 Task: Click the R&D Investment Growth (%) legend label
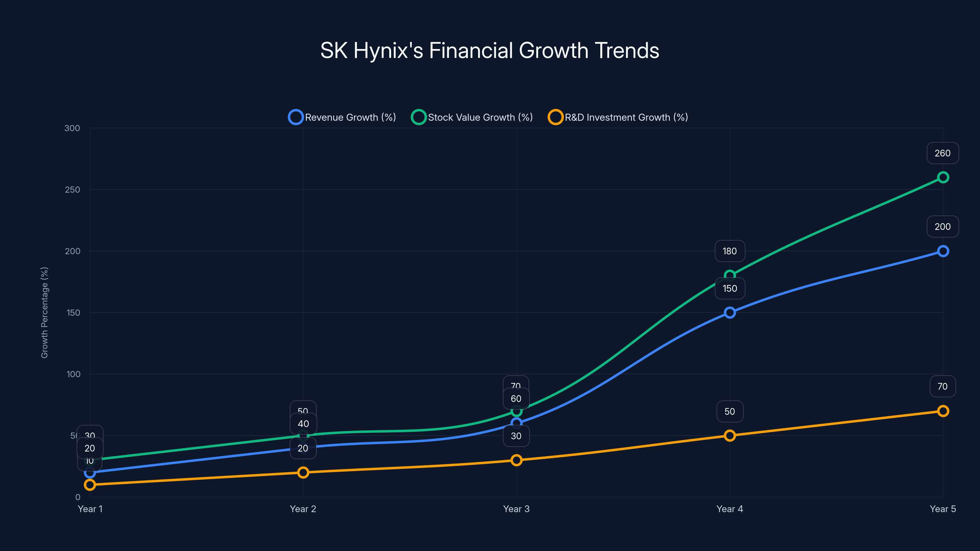tap(626, 118)
